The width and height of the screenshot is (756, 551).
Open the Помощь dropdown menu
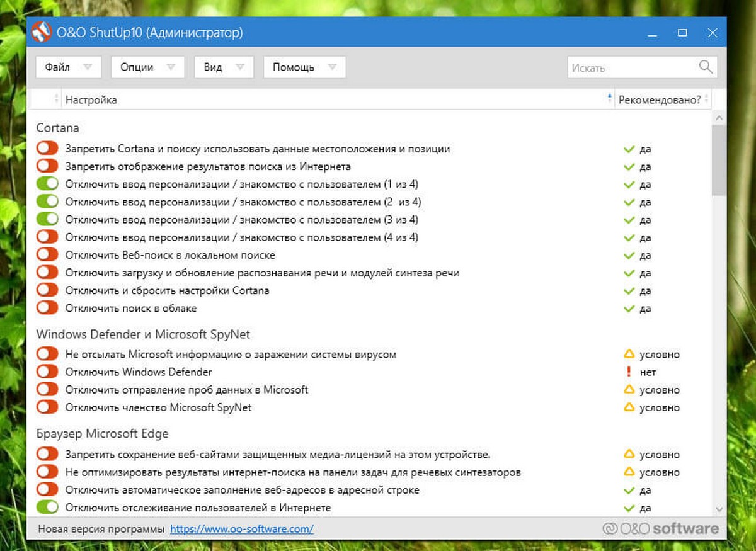tap(304, 67)
